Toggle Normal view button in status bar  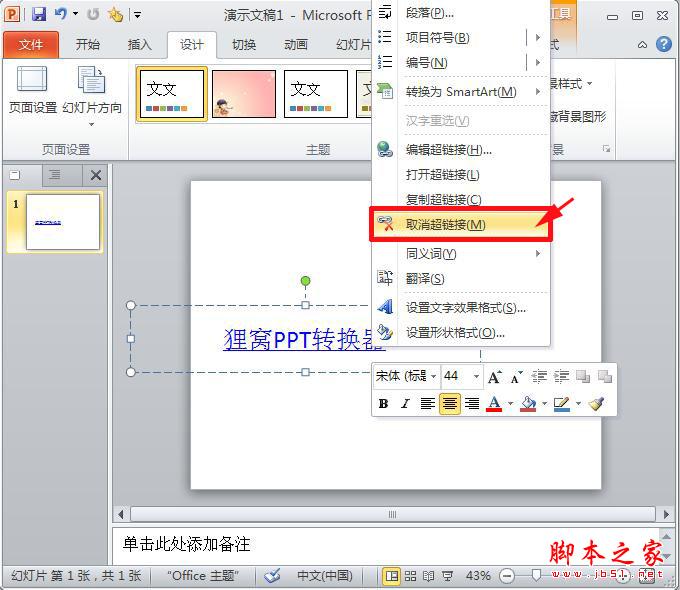392,576
